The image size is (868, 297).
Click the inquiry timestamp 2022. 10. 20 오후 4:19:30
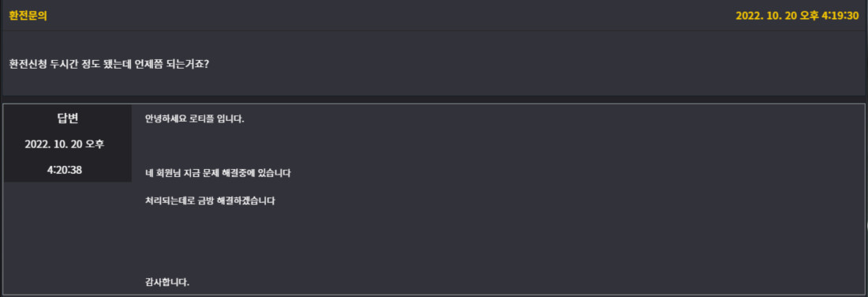797,16
